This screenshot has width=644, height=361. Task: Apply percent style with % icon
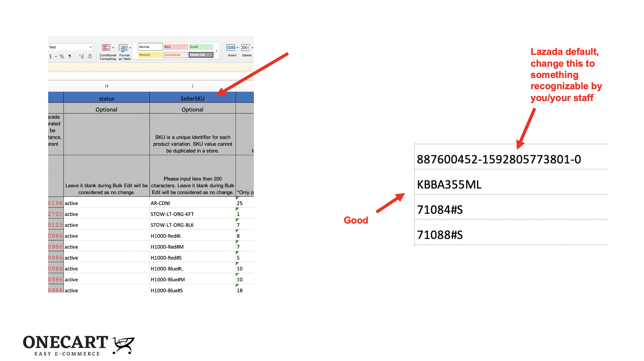pos(62,57)
